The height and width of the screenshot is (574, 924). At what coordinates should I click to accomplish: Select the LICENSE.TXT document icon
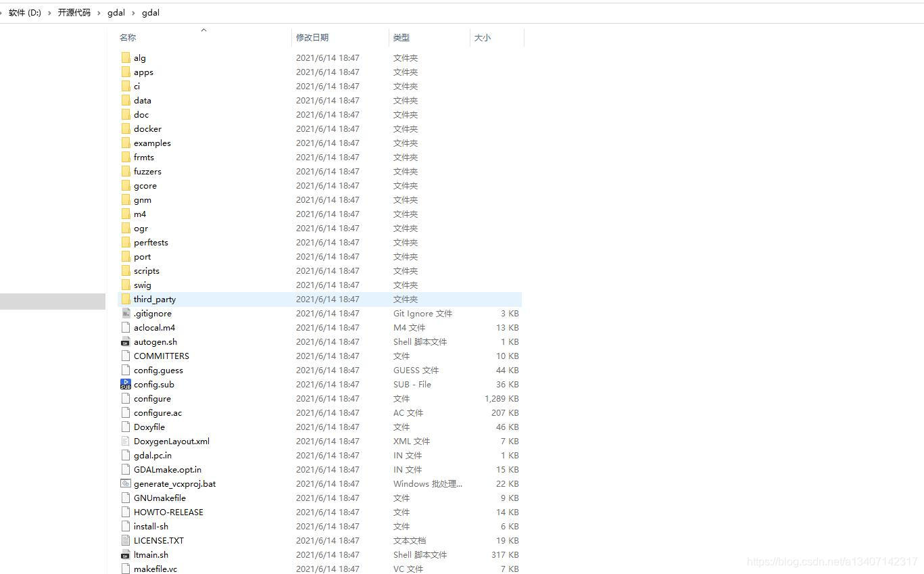125,541
